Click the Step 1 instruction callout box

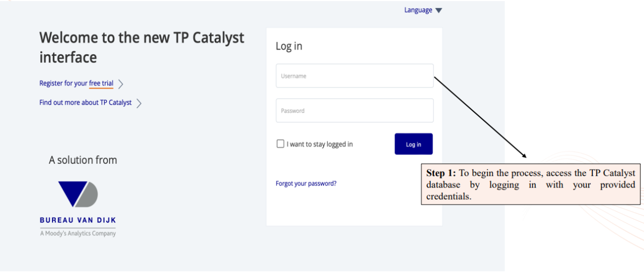pos(531,185)
